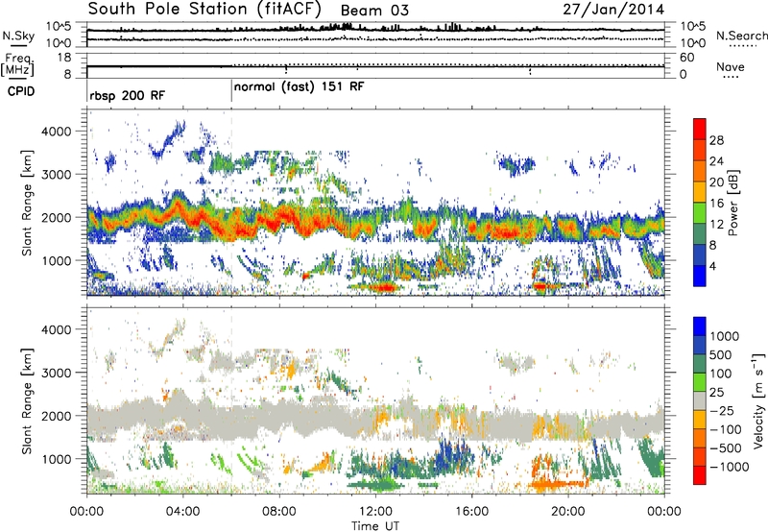
Task: Click the "500" value on Velocity colorbar
Action: (723, 355)
